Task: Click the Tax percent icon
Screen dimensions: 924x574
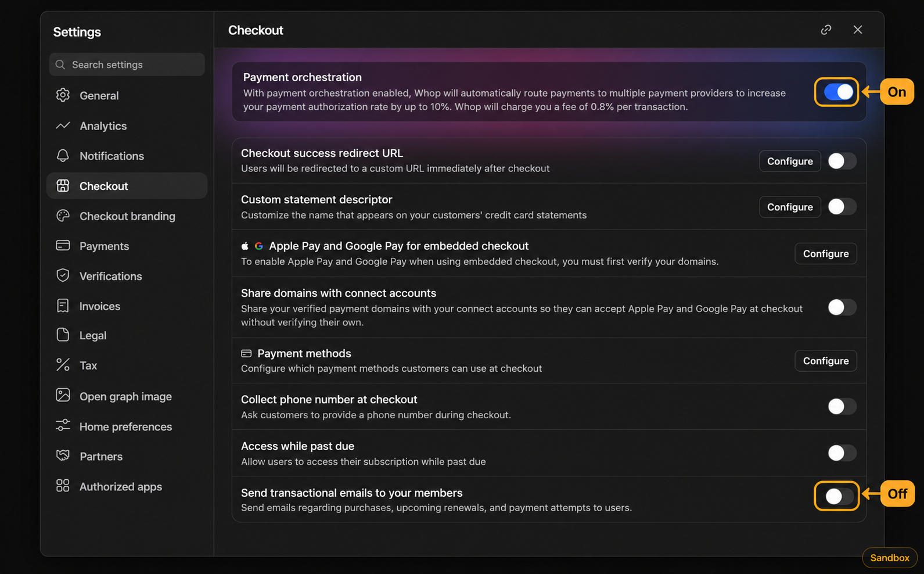Action: [63, 365]
